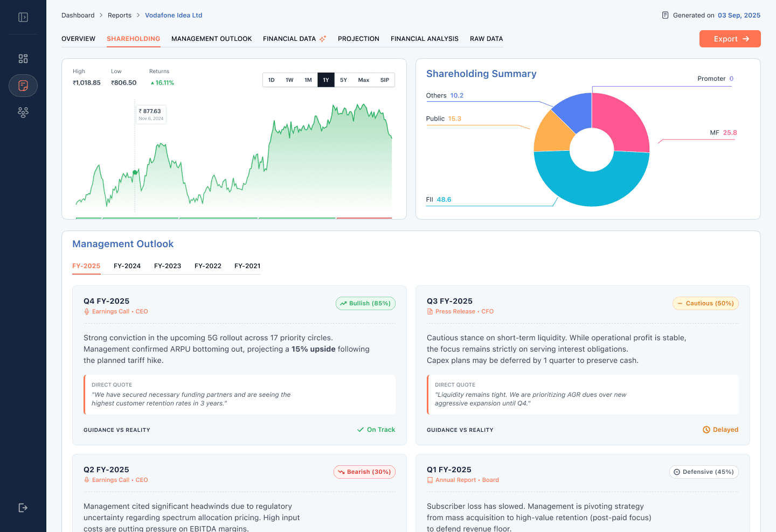Select the Shareholding tab
Viewport: 776px width, 532px height.
click(x=134, y=39)
